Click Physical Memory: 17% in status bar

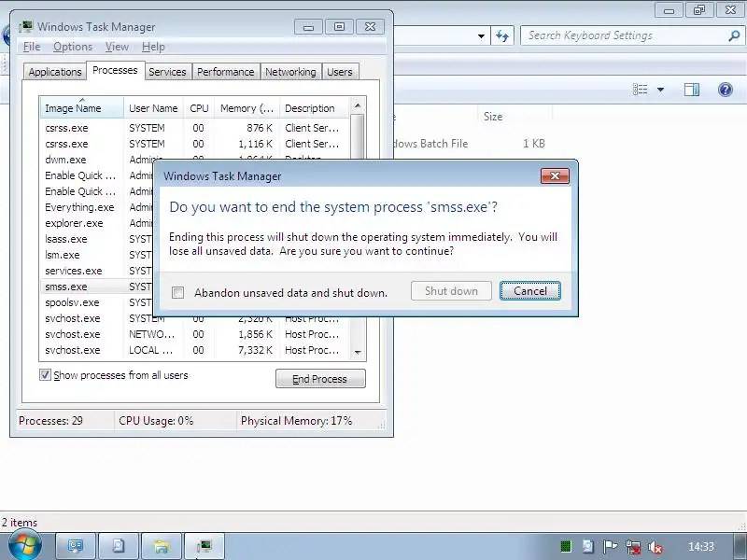[296, 421]
